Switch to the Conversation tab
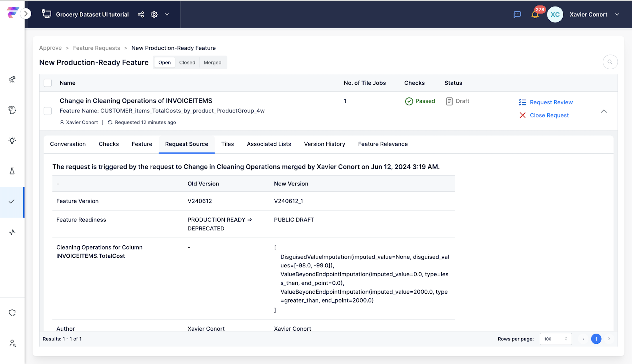This screenshot has height=364, width=632. tap(67, 144)
